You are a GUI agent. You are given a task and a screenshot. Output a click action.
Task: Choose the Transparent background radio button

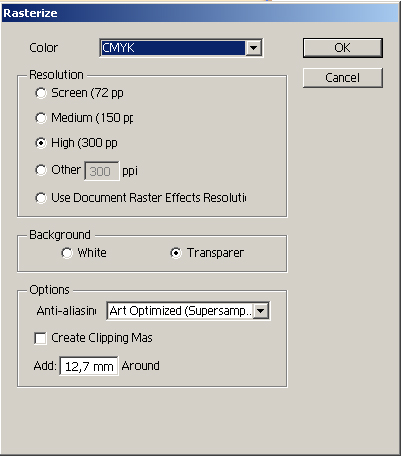point(176,253)
